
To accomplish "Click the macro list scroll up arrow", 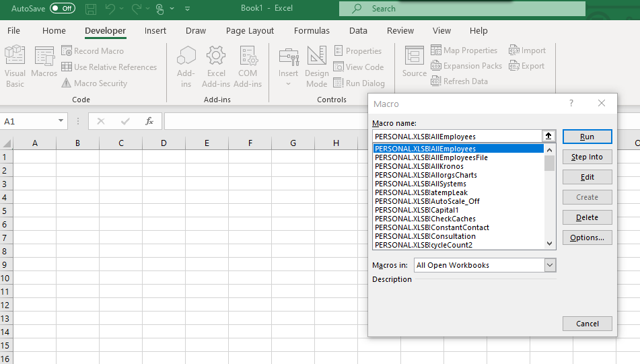I will coord(549,150).
